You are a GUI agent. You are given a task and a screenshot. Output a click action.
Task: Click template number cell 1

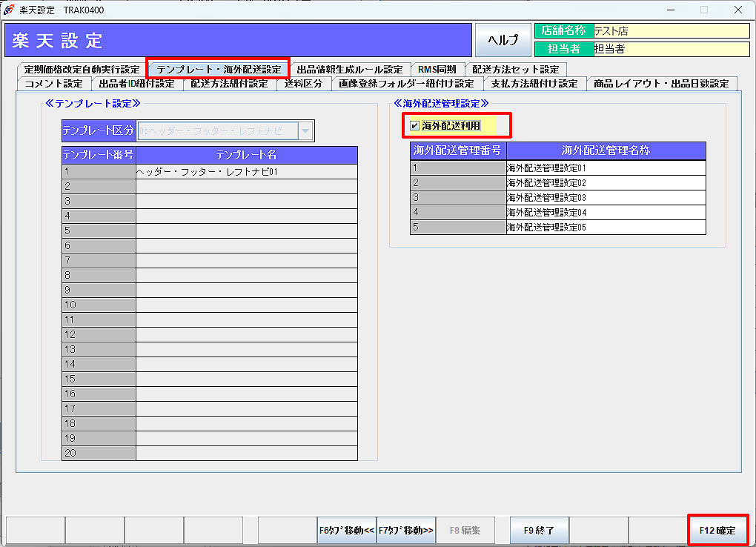point(99,172)
